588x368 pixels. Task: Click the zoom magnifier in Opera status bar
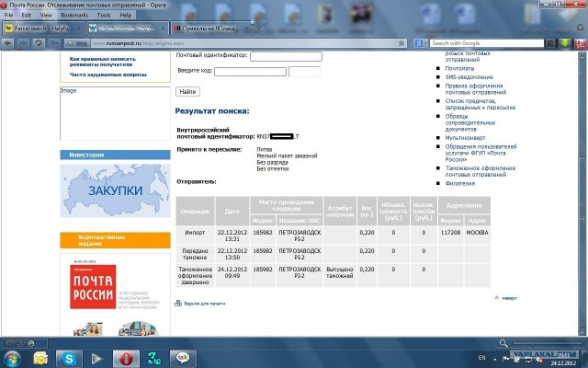pyautogui.click(x=503, y=343)
